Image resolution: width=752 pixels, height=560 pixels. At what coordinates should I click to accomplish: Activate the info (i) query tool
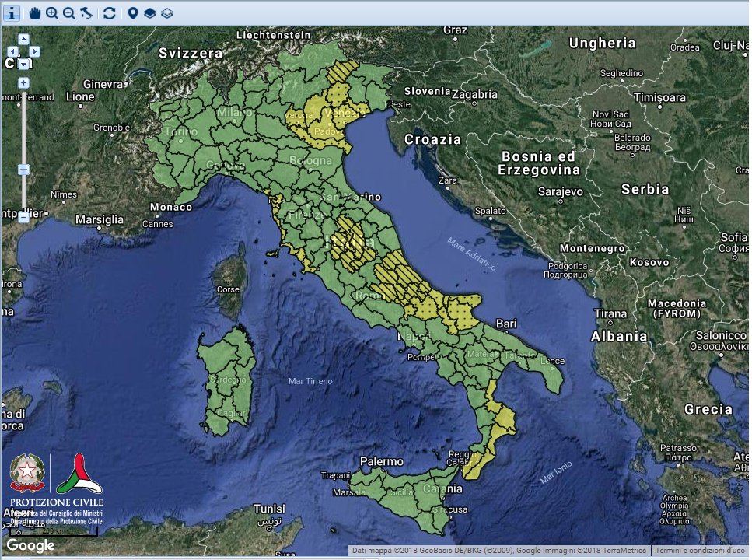click(x=12, y=13)
